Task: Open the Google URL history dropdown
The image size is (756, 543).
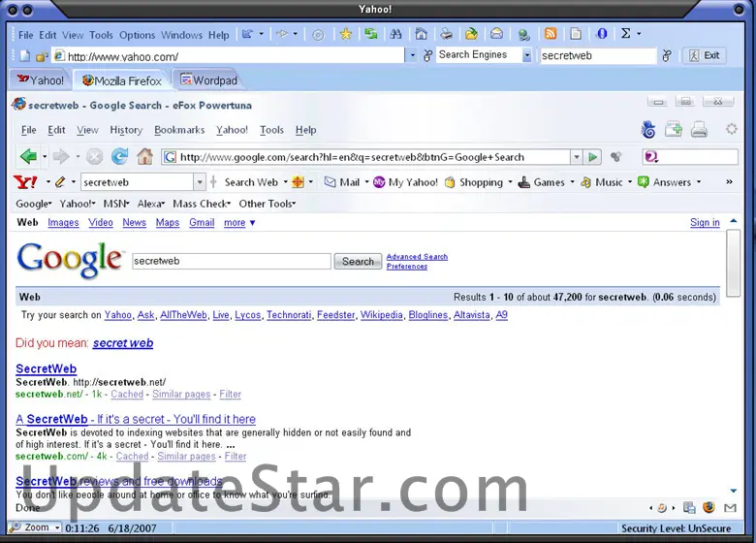Action: coord(576,157)
